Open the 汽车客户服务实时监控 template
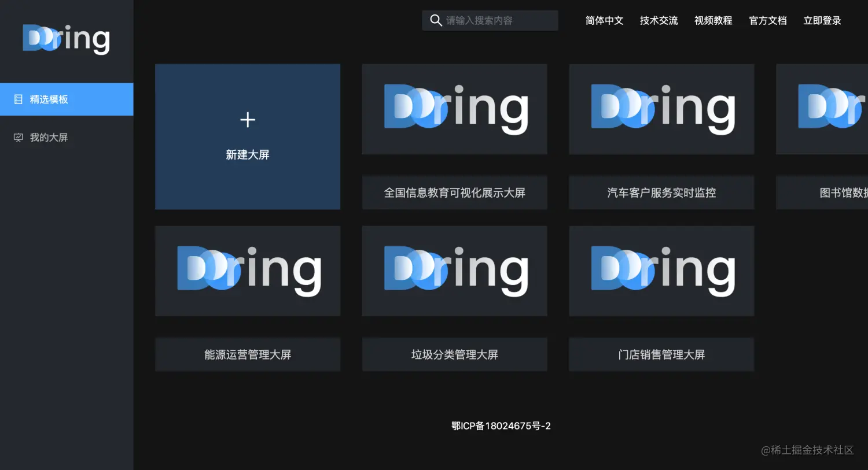868x470 pixels. tap(661, 109)
